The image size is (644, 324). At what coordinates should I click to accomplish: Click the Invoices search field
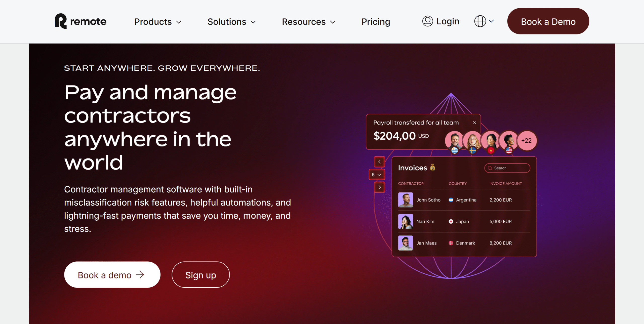(x=507, y=168)
